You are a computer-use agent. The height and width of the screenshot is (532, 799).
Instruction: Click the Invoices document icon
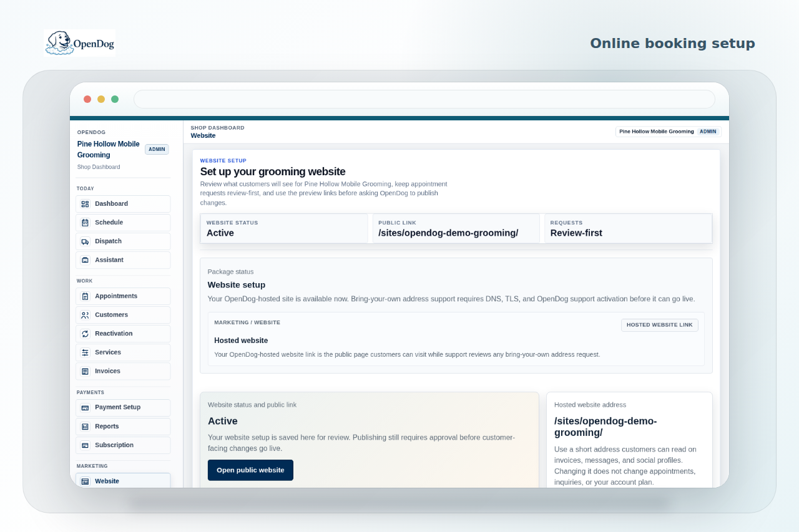coord(85,371)
